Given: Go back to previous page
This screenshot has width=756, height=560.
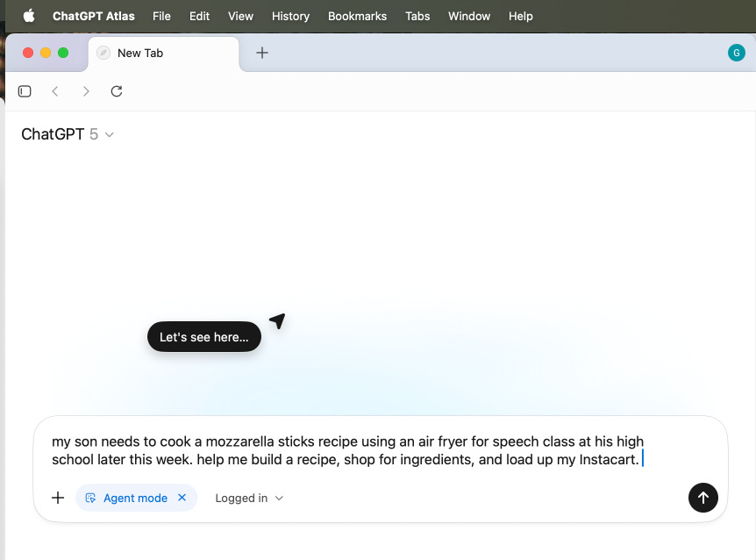Looking at the screenshot, I should point(55,91).
